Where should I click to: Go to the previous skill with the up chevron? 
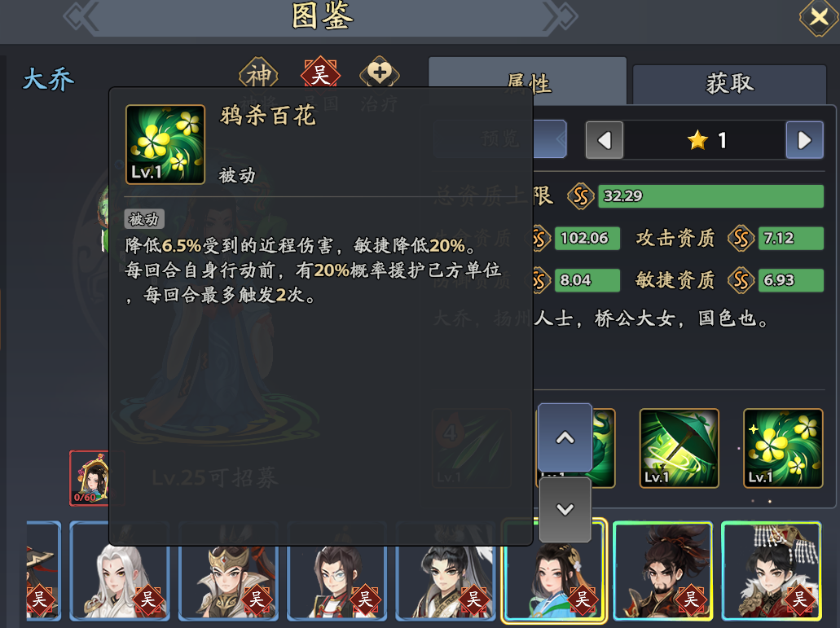click(565, 437)
